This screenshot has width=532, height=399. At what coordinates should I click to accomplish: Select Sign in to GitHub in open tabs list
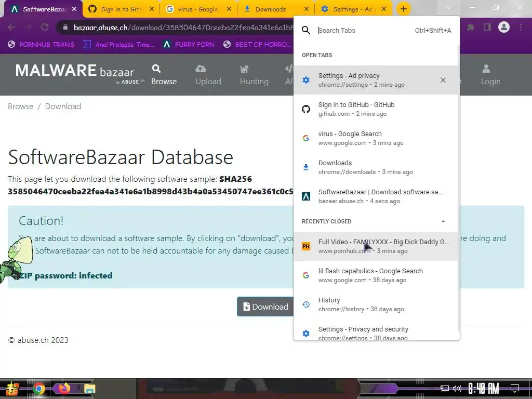[376, 109]
